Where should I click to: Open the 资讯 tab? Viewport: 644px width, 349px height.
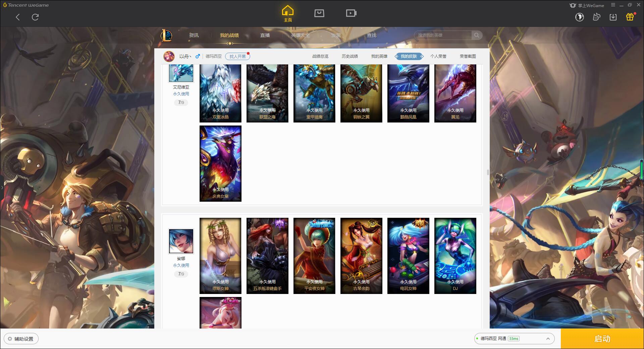pyautogui.click(x=194, y=35)
